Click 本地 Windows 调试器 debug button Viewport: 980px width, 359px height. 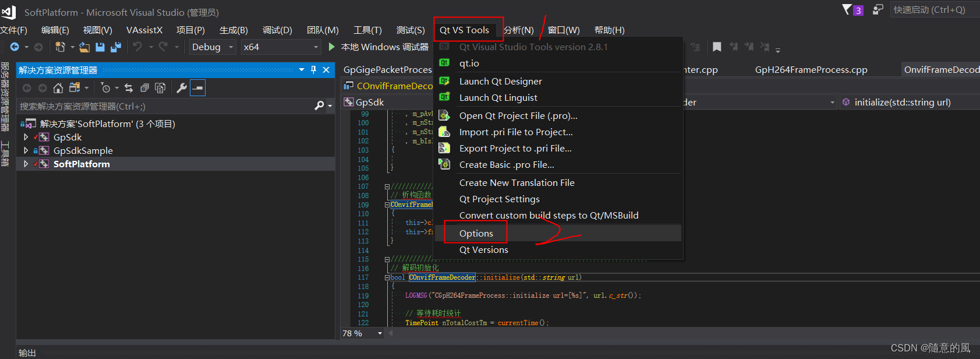click(x=378, y=47)
